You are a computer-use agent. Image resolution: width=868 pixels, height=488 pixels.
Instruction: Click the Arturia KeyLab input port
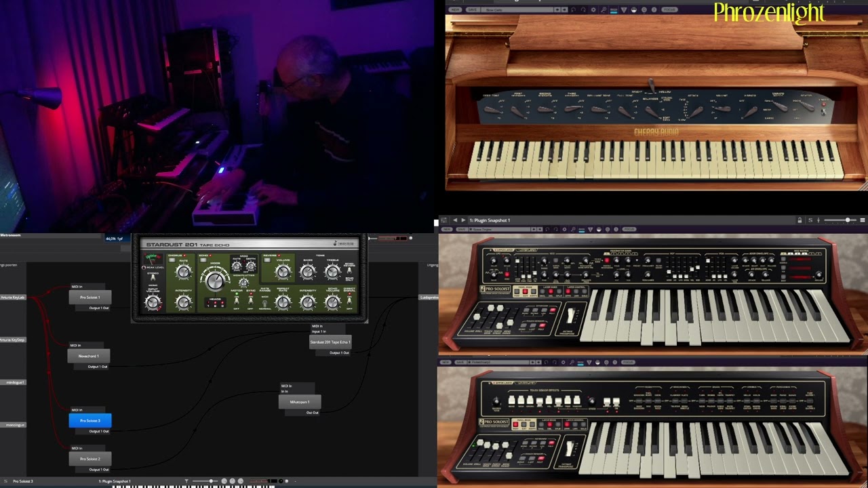[x=13, y=298]
